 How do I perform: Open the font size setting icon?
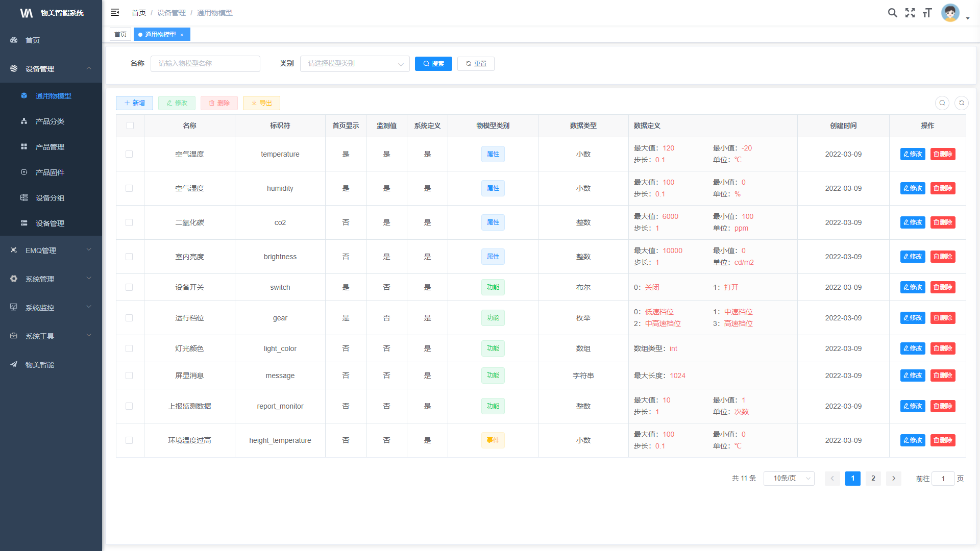pos(927,13)
